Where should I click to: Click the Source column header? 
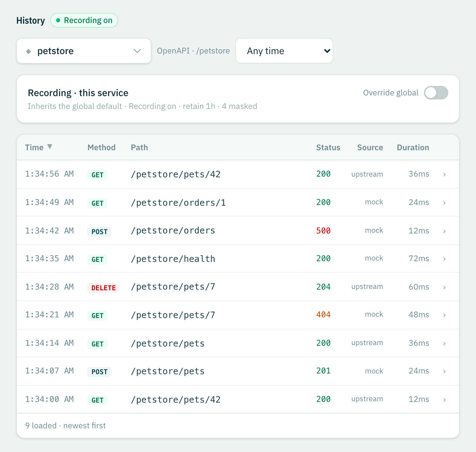(370, 148)
